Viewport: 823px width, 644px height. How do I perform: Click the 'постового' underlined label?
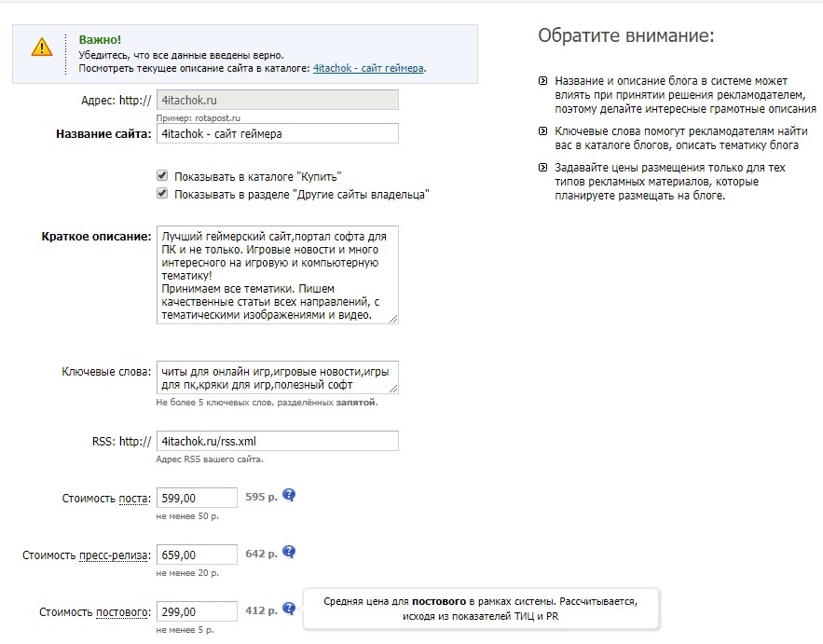pos(122,612)
